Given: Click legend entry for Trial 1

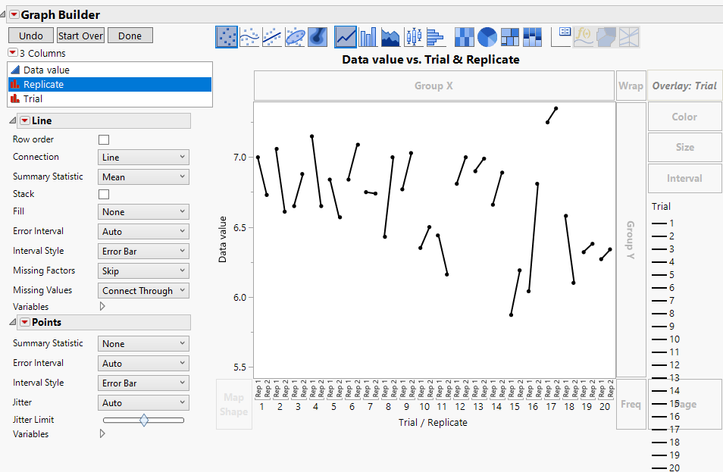Looking at the screenshot, I should point(663,223).
